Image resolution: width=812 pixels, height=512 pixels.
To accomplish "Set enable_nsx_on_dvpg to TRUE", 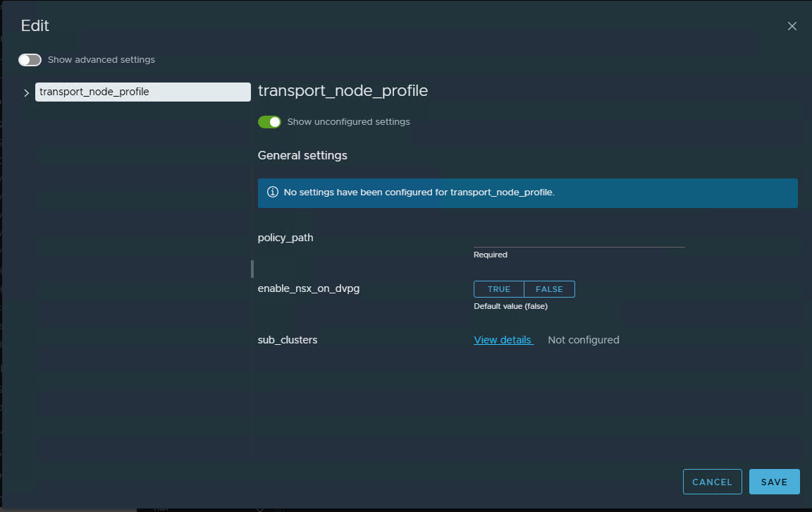I will (x=499, y=289).
